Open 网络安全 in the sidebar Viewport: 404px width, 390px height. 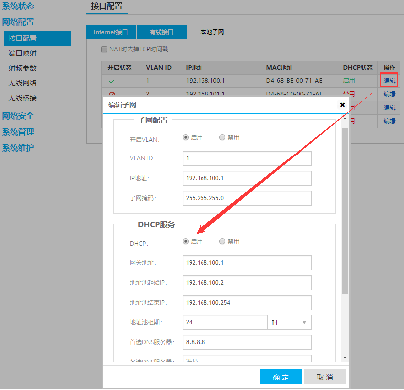pyautogui.click(x=18, y=116)
